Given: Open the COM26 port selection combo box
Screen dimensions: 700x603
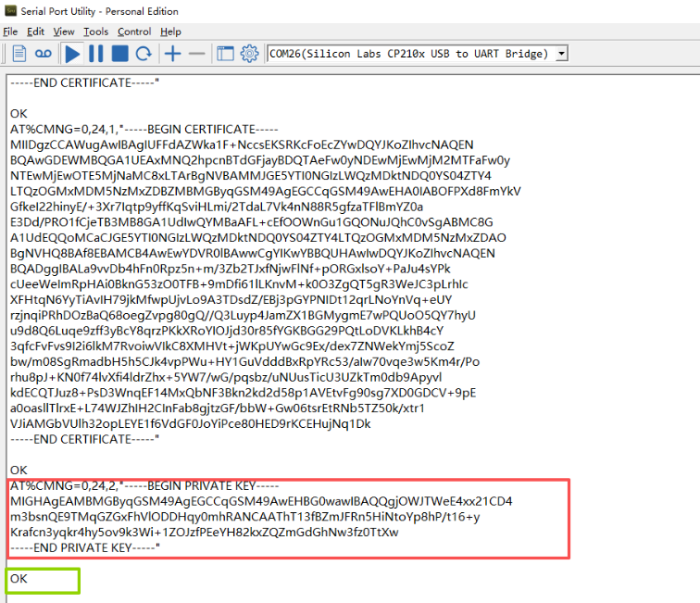Looking at the screenshot, I should (417, 54).
